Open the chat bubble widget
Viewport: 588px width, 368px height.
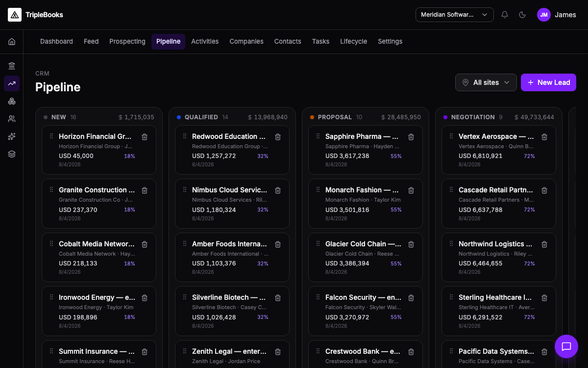(566, 346)
